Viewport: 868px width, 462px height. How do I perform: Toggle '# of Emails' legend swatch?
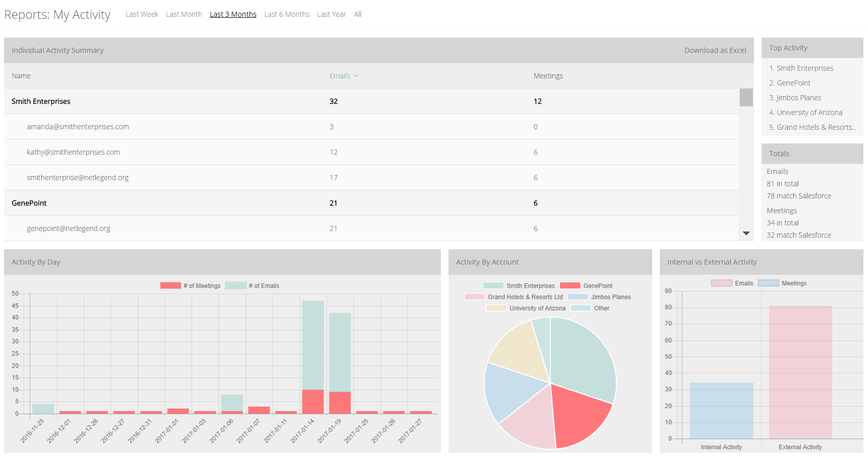coord(236,285)
